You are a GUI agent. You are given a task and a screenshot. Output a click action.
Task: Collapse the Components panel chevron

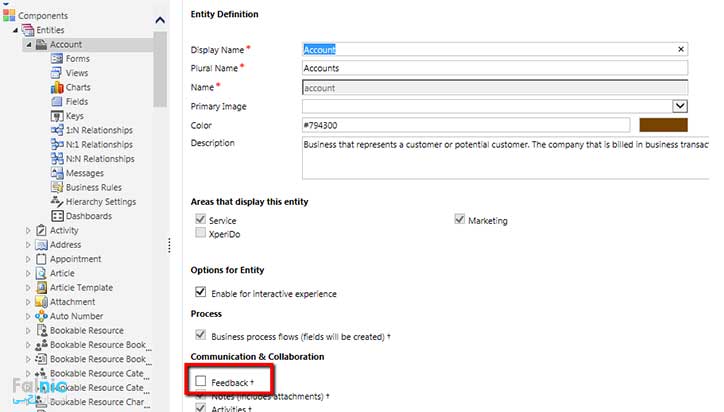(161, 19)
